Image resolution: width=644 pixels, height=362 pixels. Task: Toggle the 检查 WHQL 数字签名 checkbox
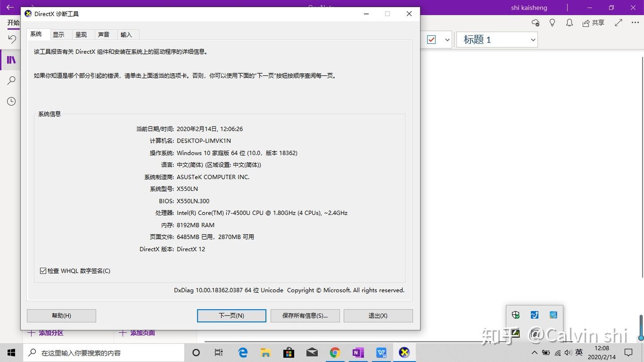pos(43,271)
